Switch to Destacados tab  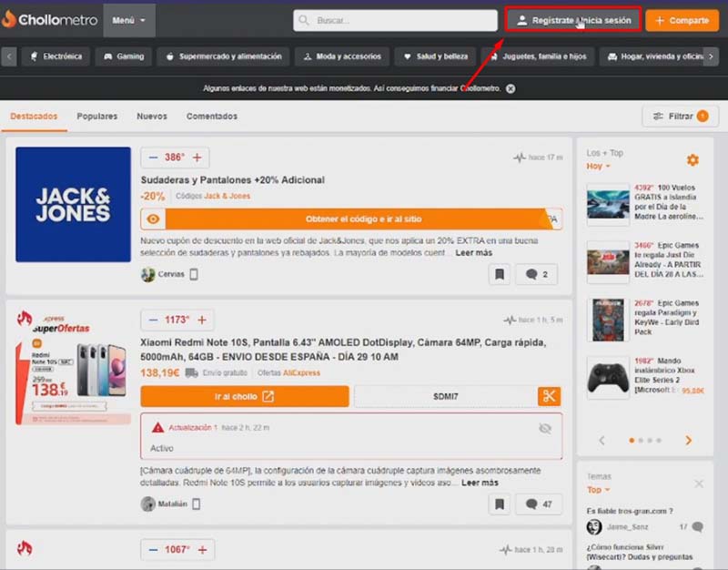coord(34,117)
